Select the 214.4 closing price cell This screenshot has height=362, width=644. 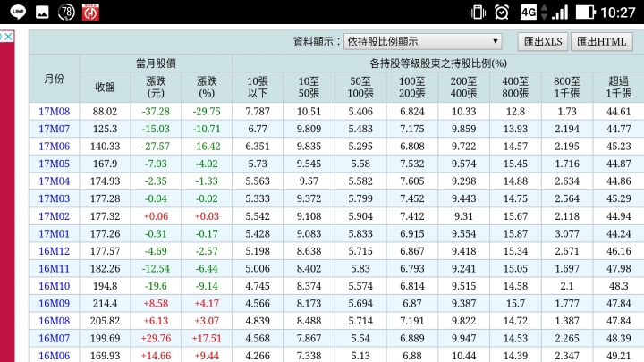pos(106,303)
